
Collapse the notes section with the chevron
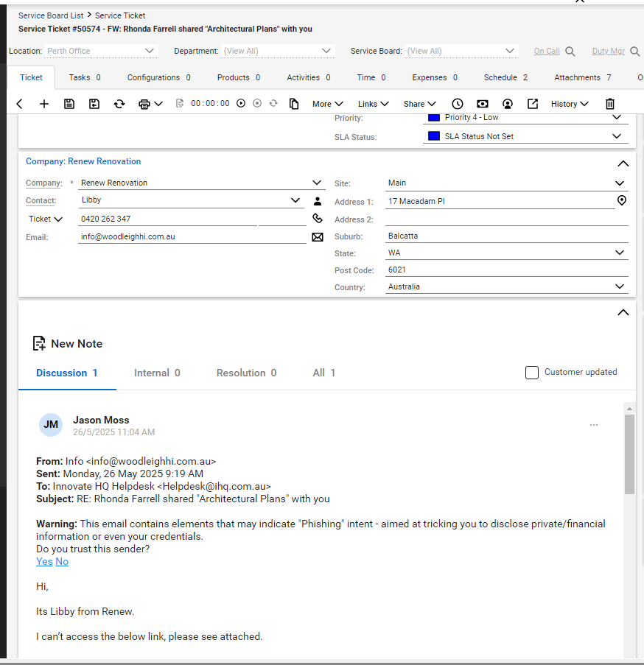click(623, 312)
